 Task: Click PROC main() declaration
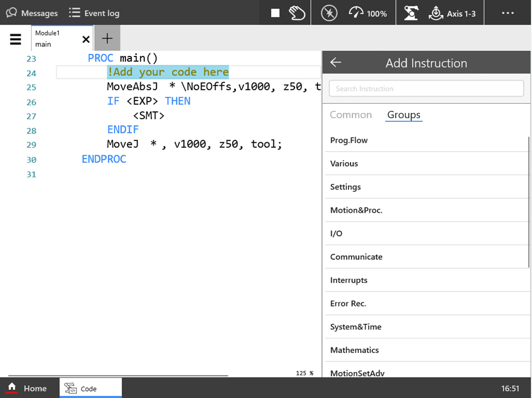click(x=123, y=58)
